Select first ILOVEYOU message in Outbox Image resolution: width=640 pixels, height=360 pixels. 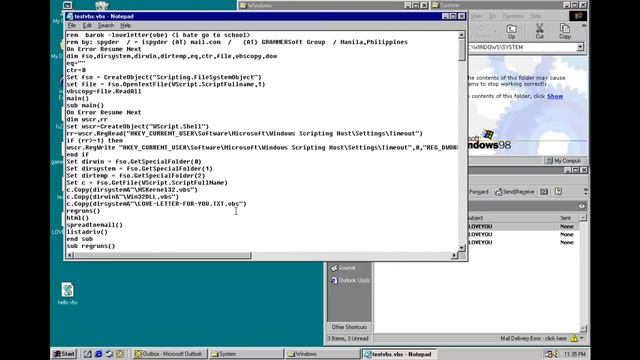[523, 226]
